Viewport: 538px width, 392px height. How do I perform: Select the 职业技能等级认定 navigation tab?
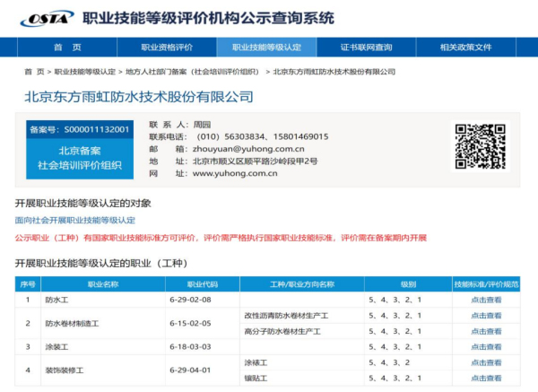(x=266, y=48)
